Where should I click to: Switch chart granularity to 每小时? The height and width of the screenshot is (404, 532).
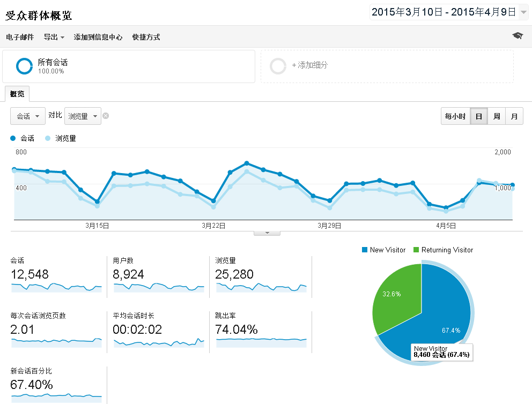(x=455, y=116)
